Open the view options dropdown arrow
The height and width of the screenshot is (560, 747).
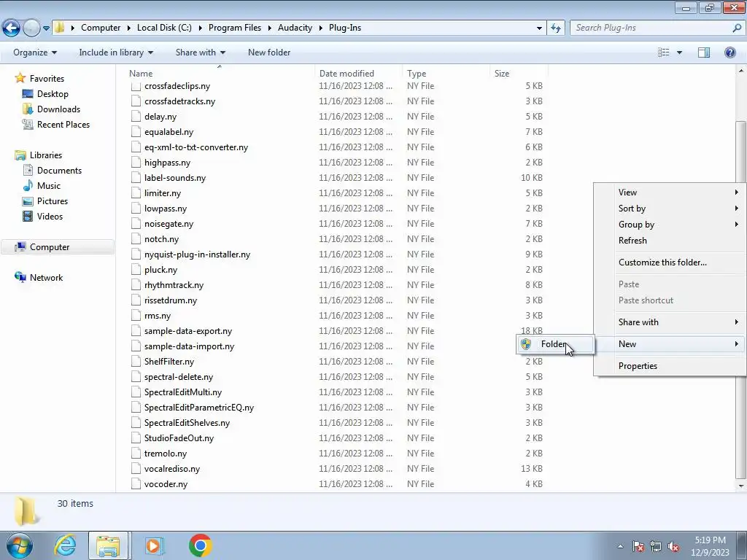tap(679, 52)
